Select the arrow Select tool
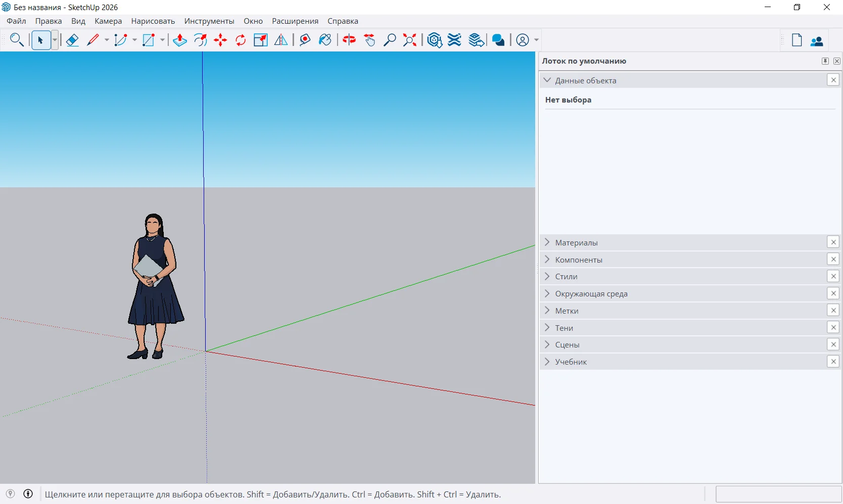843x504 pixels. pyautogui.click(x=41, y=40)
